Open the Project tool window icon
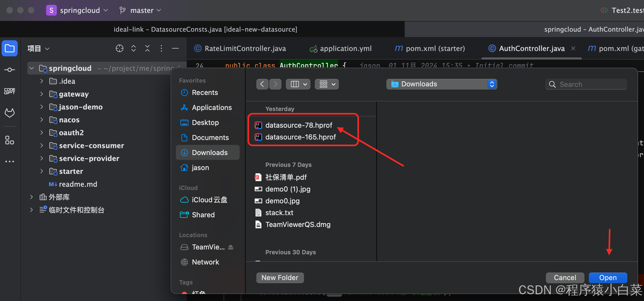Screen dimensions: 644x301 click(10, 49)
